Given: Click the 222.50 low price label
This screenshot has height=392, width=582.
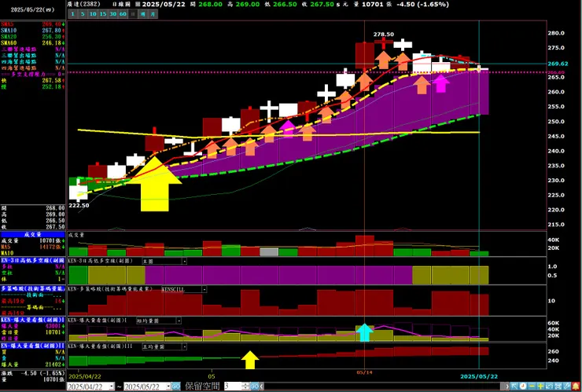Looking at the screenshot, I should click(x=79, y=206).
